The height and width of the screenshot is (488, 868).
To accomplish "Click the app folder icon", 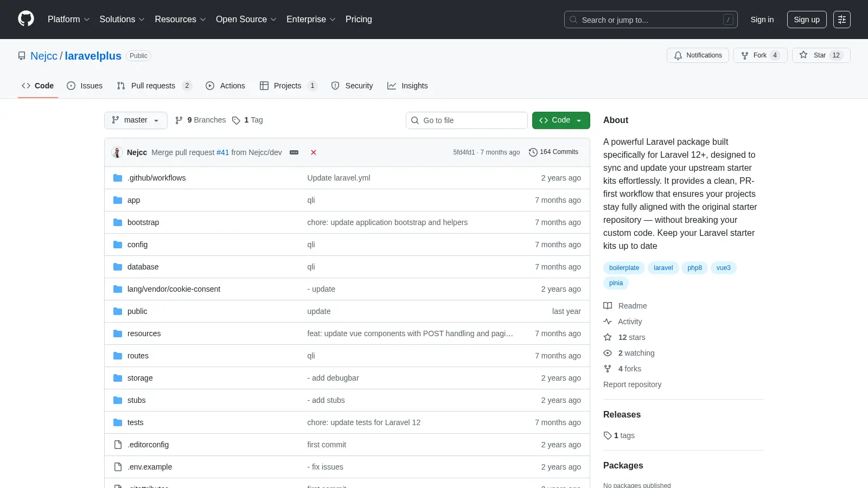I will (x=118, y=200).
